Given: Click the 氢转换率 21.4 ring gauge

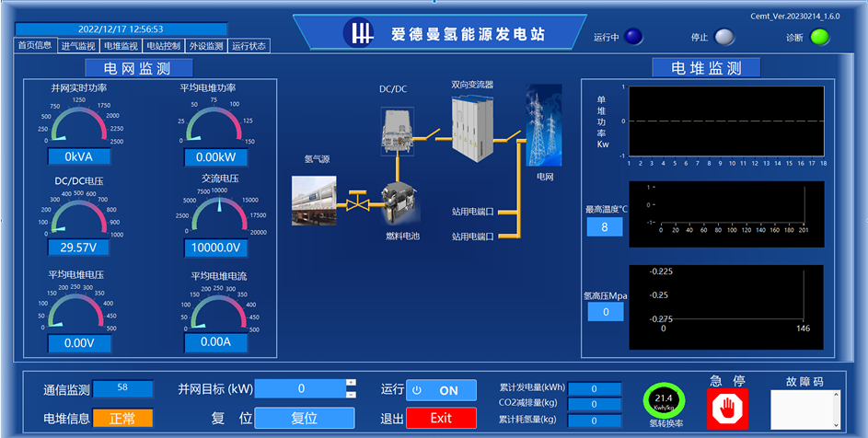Looking at the screenshot, I should [x=664, y=401].
